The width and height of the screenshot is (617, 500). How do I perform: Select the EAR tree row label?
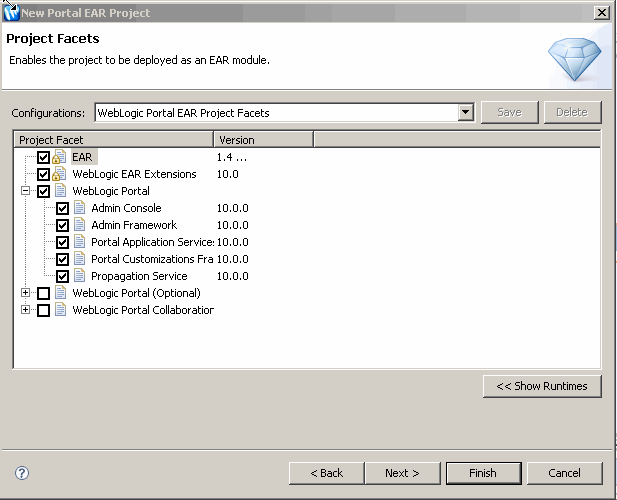click(82, 157)
